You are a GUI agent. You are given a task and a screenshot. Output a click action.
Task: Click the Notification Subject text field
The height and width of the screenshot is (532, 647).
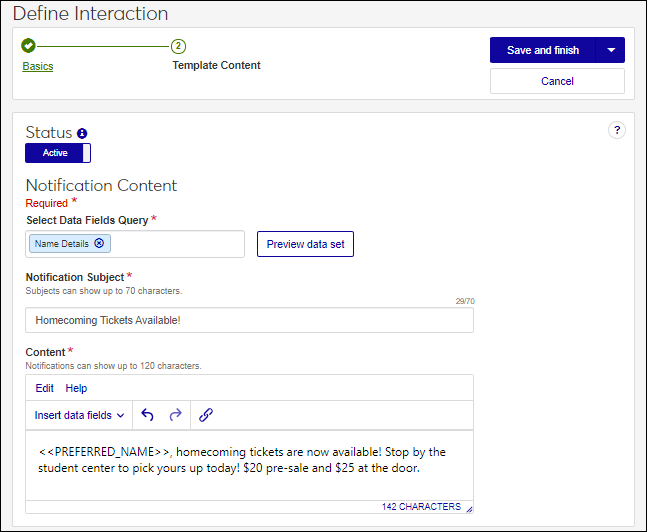[249, 320]
